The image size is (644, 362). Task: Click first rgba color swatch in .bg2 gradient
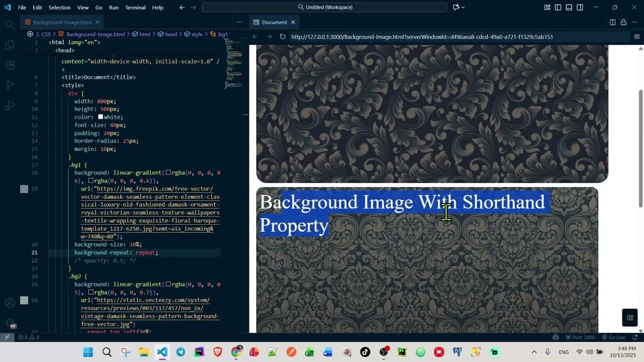tap(169, 284)
